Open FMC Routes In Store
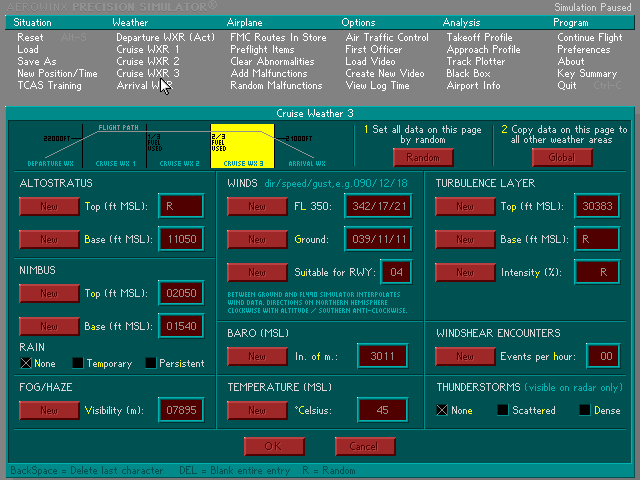This screenshot has width=640, height=480. [278, 37]
